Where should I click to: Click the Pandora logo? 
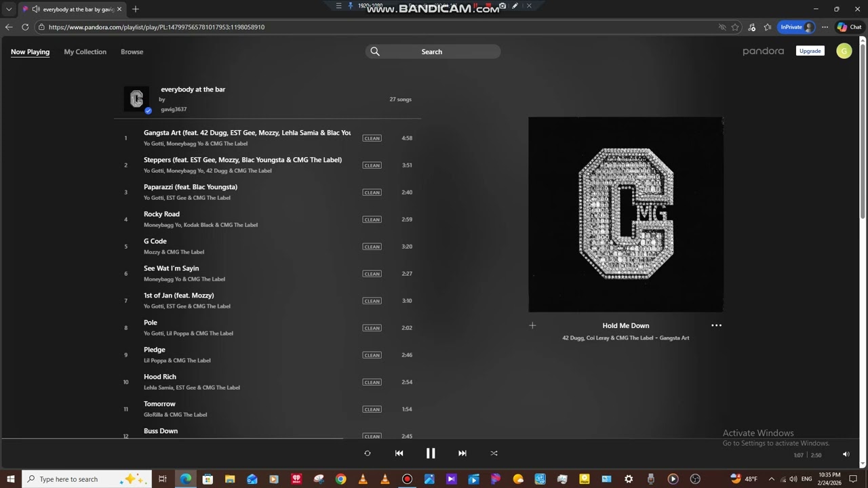(763, 52)
